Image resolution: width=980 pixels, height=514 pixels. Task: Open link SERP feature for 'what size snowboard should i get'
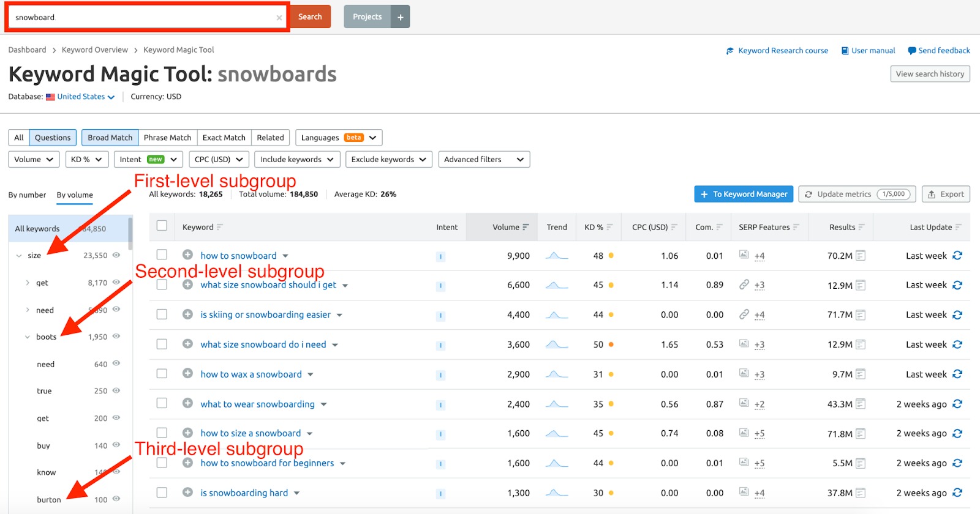tap(744, 284)
